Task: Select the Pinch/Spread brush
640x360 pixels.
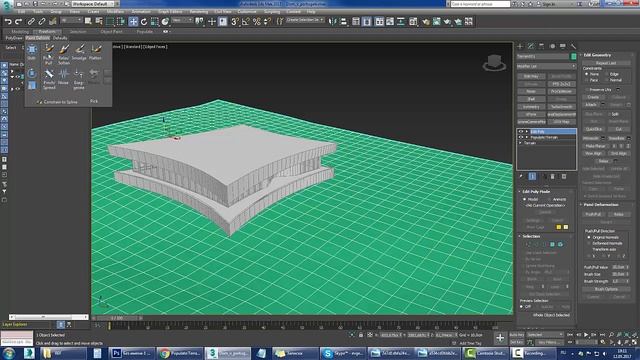Action: (49, 78)
